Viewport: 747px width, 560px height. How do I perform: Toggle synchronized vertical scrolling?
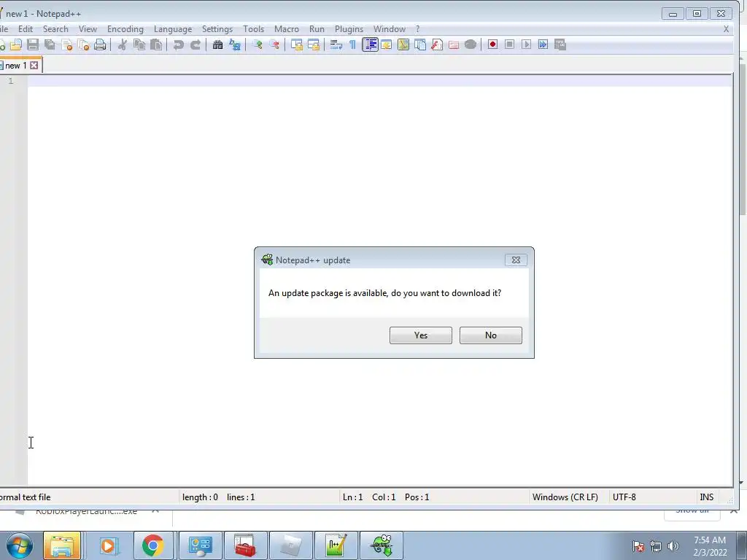[297, 44]
